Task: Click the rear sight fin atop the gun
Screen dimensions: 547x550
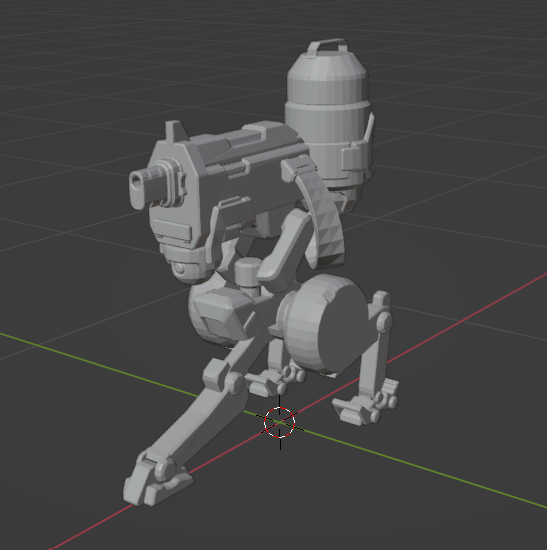Action: (176, 131)
